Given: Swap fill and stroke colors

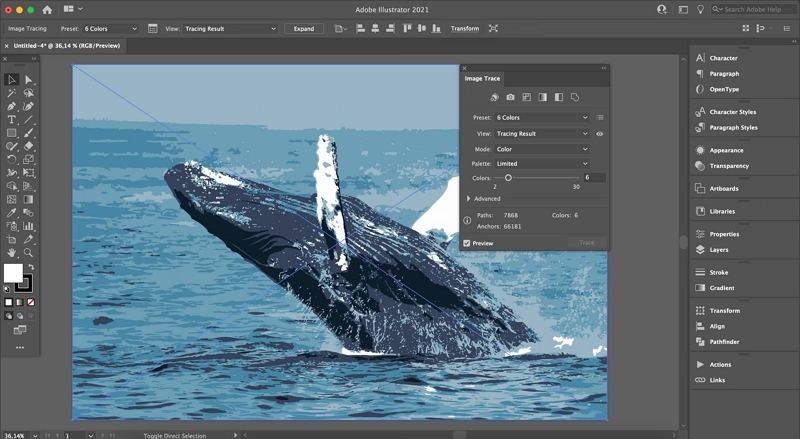Looking at the screenshot, I should pyautogui.click(x=29, y=265).
